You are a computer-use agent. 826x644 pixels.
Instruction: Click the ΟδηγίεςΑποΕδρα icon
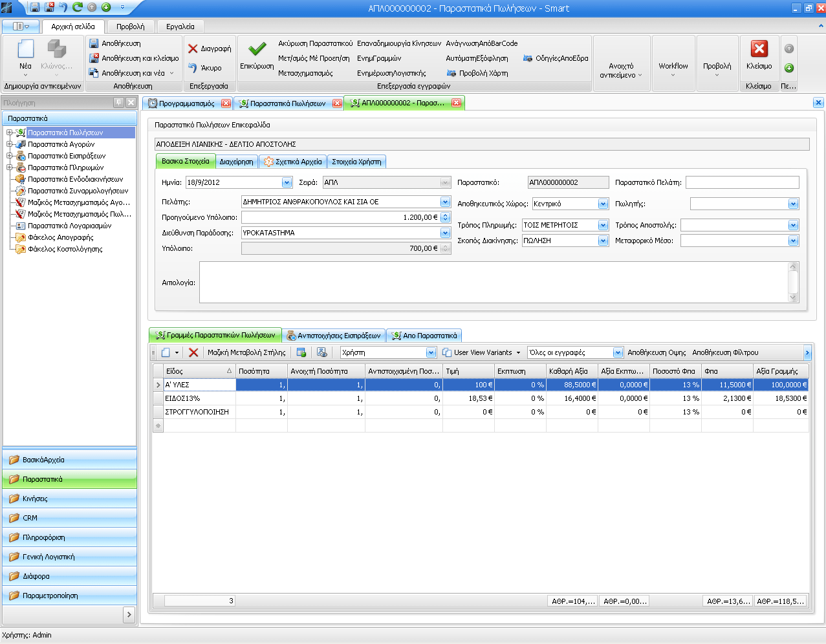[x=528, y=58]
